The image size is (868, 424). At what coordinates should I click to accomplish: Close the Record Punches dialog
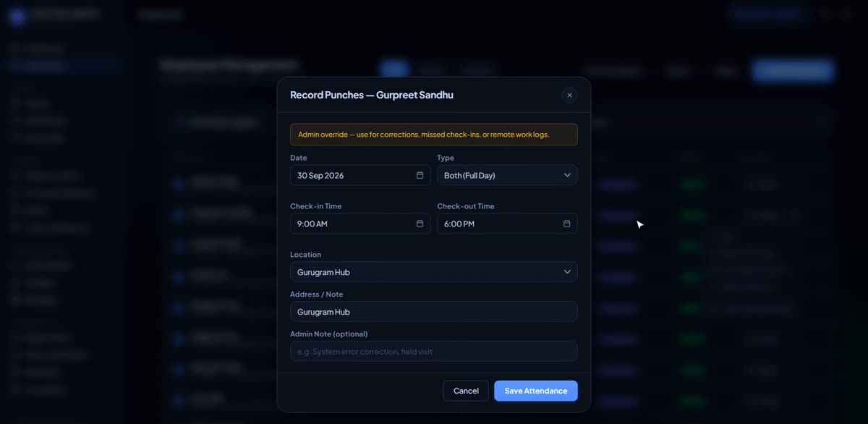point(569,95)
